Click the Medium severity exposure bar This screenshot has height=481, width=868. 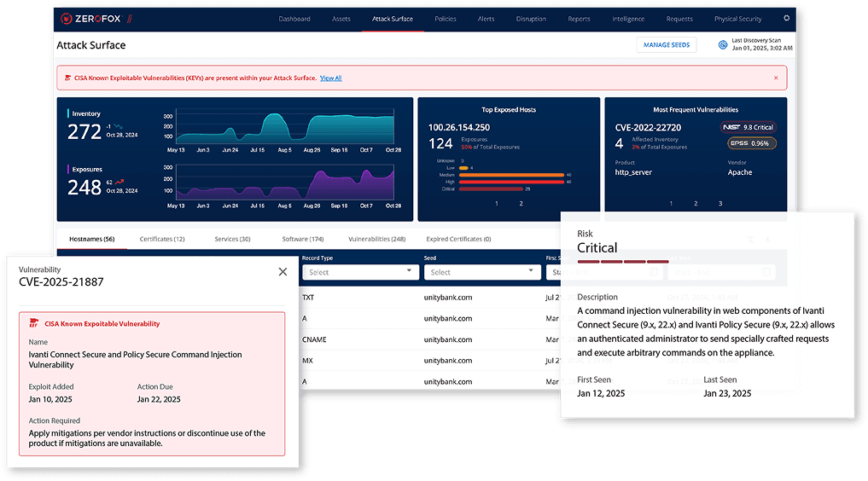[511, 175]
